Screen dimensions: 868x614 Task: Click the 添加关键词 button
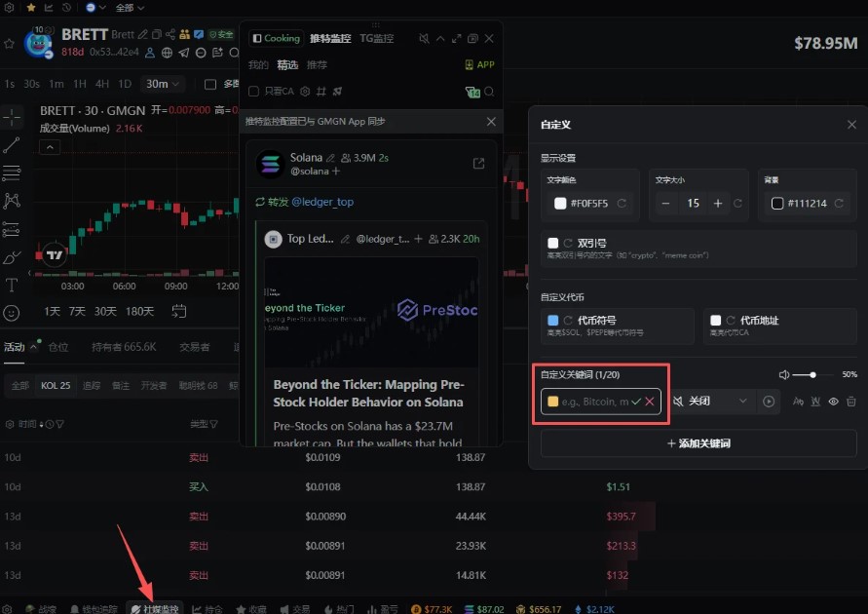pyautogui.click(x=698, y=443)
